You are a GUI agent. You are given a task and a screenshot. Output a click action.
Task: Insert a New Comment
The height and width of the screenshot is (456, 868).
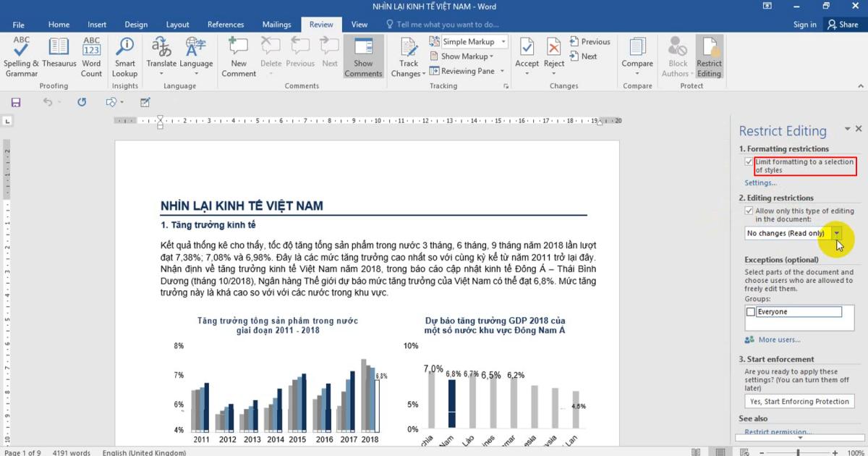click(x=239, y=56)
